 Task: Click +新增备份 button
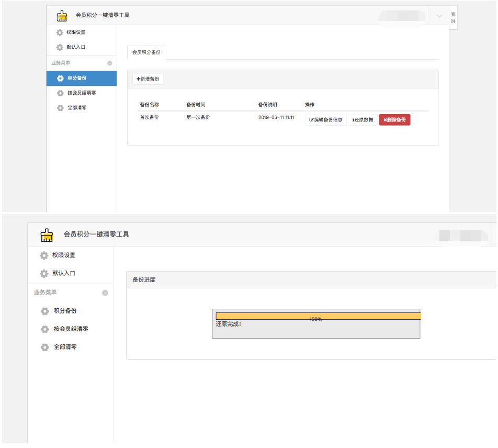coord(148,79)
